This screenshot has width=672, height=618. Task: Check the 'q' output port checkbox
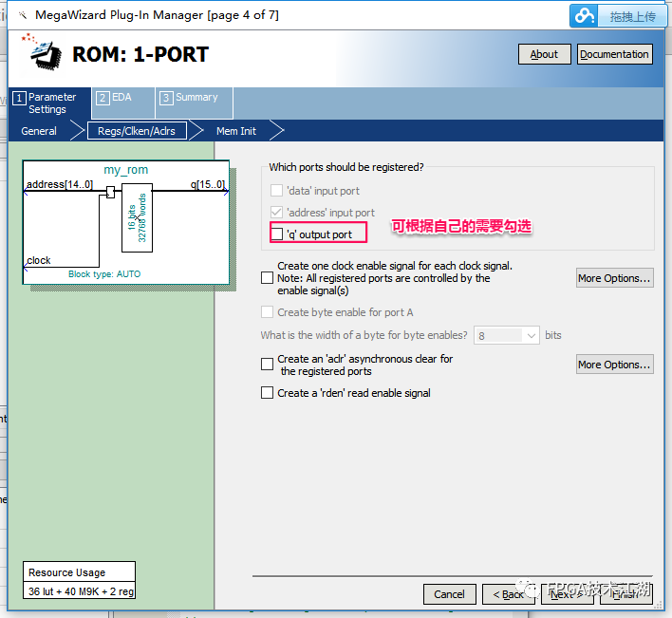coord(277,234)
